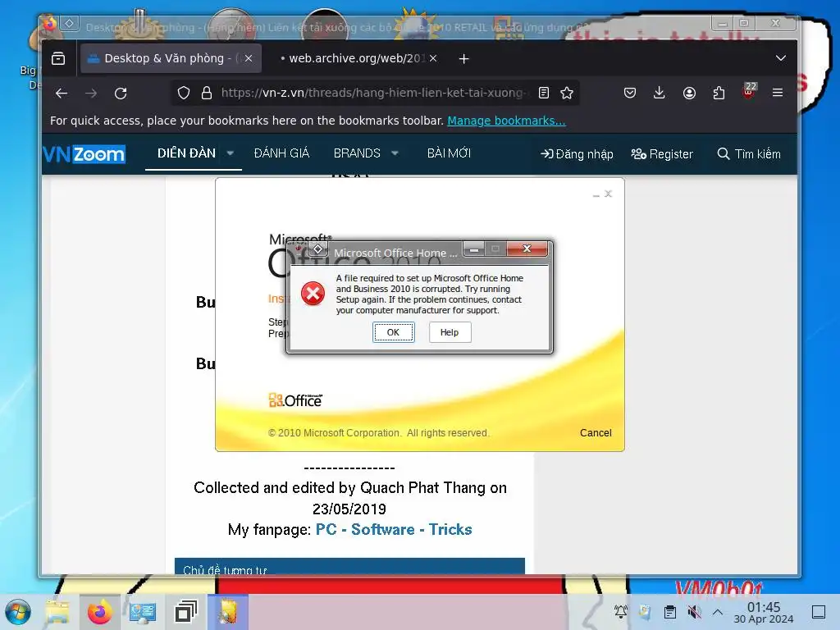Click OK in the Office error dialog
840x630 pixels.
click(393, 332)
